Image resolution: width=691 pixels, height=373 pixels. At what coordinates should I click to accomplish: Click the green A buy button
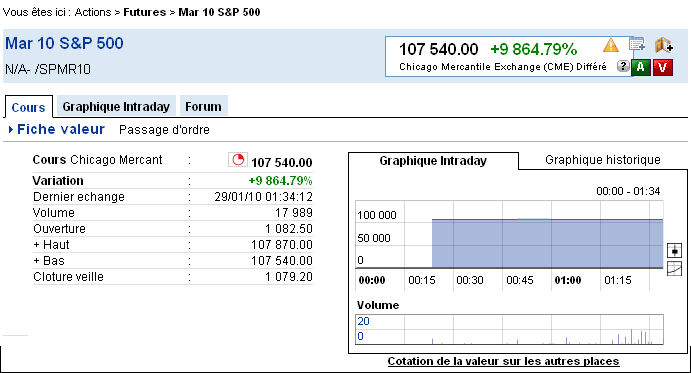[641, 67]
